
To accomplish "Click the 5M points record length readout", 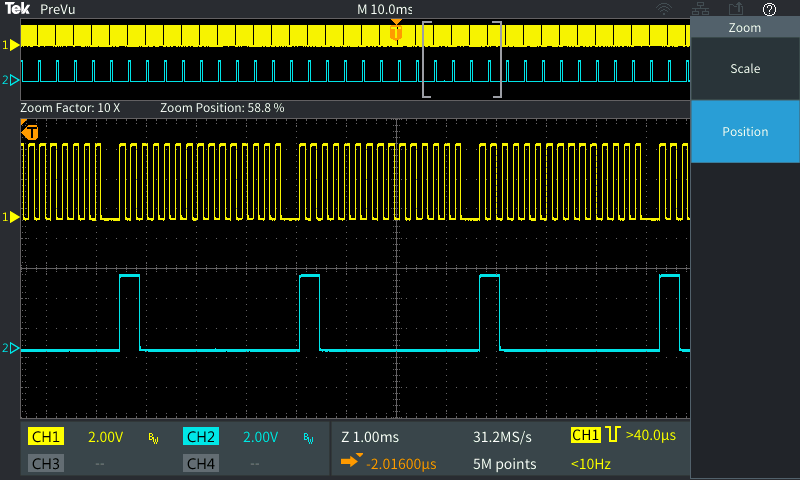I will pyautogui.click(x=504, y=464).
